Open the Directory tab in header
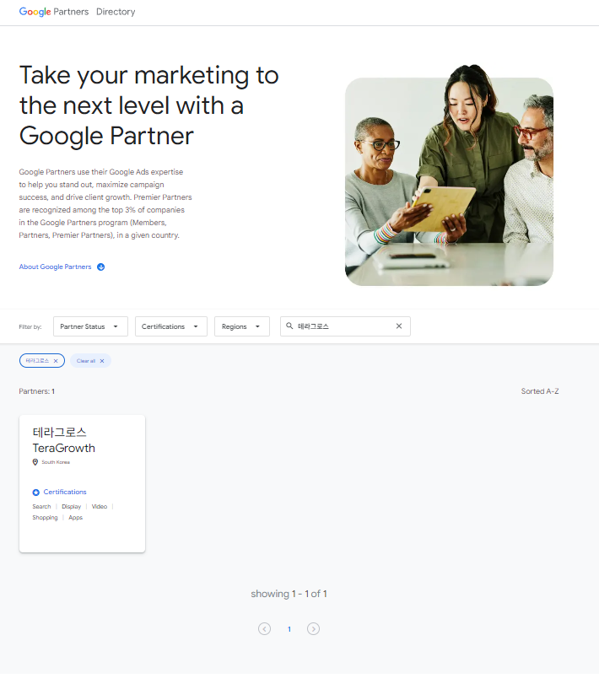599x700 pixels. pos(116,12)
